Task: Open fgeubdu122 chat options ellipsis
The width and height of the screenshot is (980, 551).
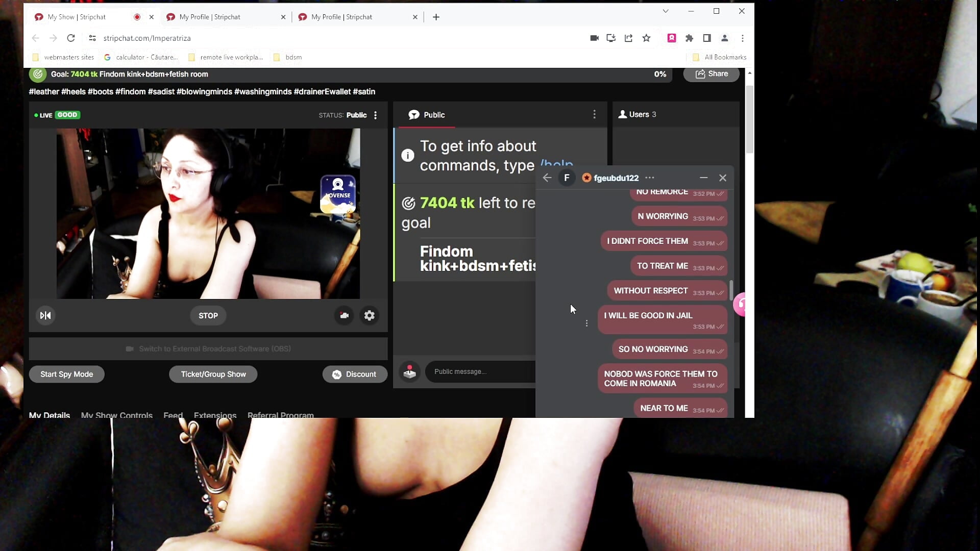Action: point(649,178)
